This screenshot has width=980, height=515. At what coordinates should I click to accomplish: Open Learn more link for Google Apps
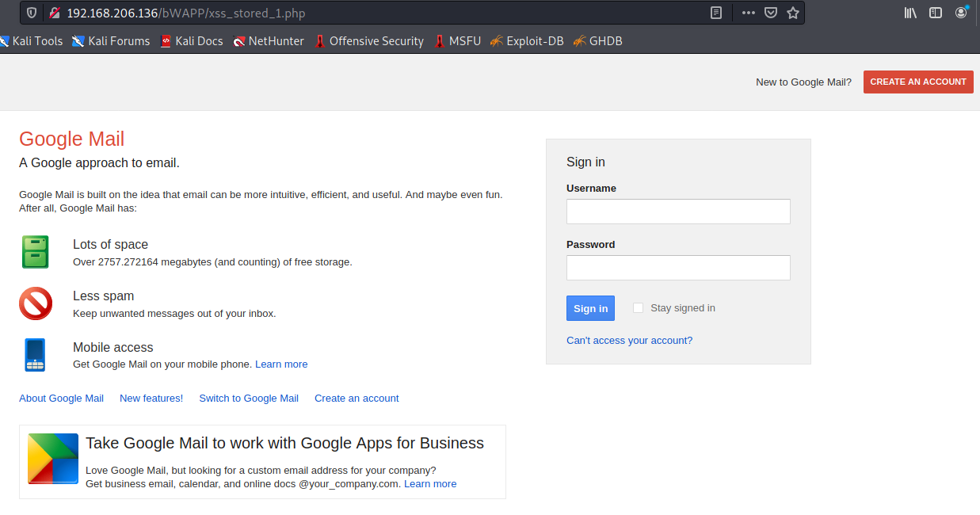pyautogui.click(x=430, y=484)
